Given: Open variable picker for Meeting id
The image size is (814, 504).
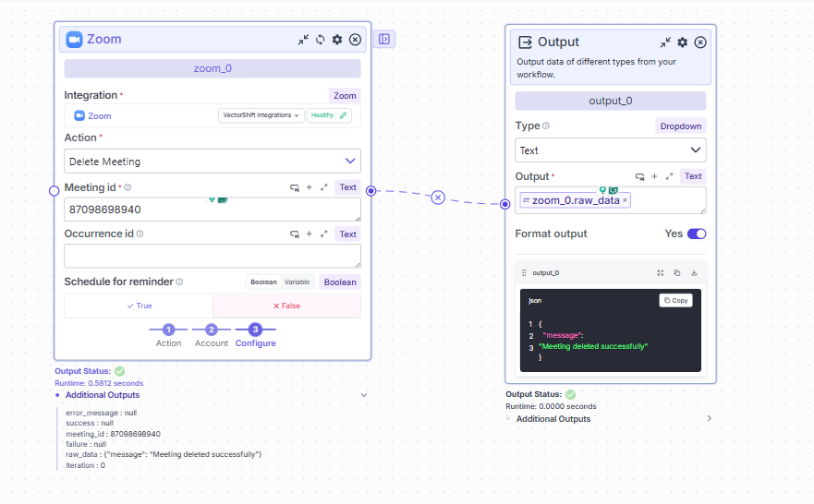Looking at the screenshot, I should (295, 187).
